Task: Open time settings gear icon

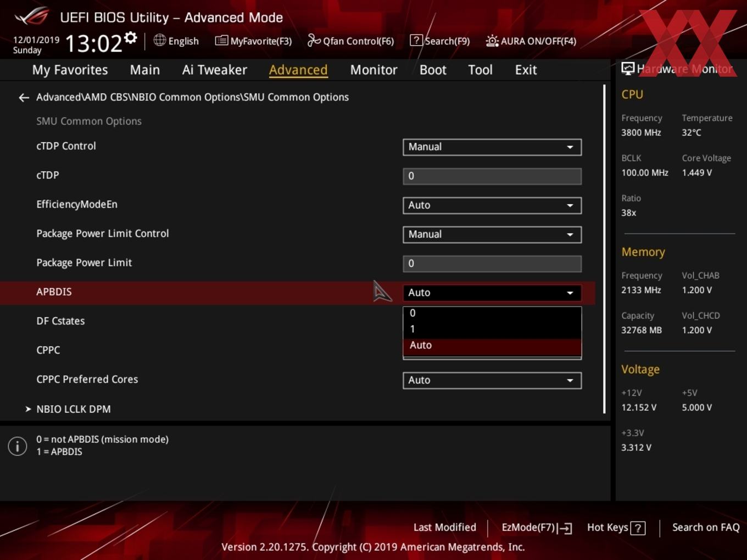Action: point(130,37)
